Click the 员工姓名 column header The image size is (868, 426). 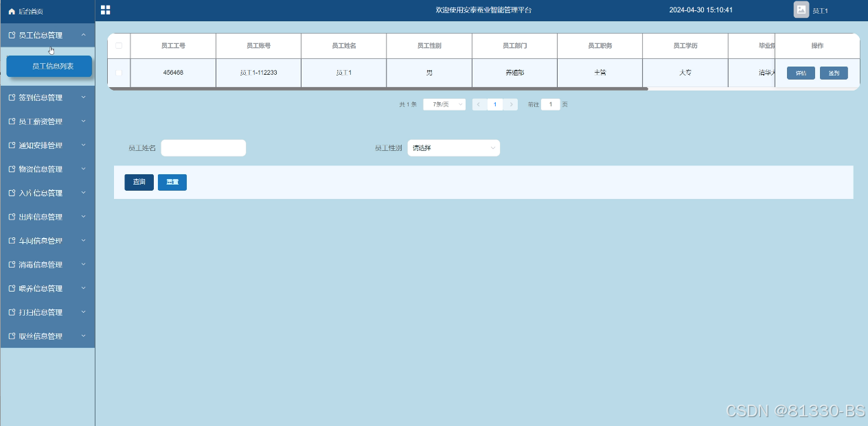(344, 46)
